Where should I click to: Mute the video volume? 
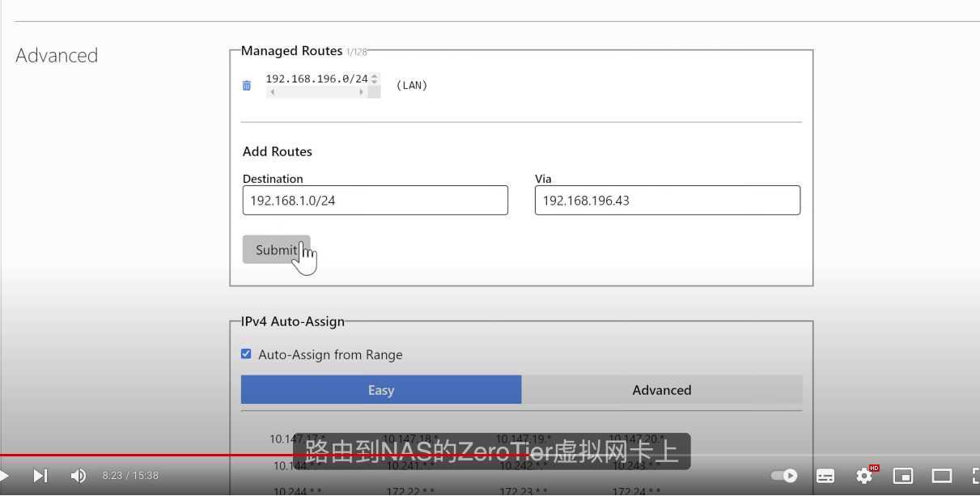[x=78, y=476]
